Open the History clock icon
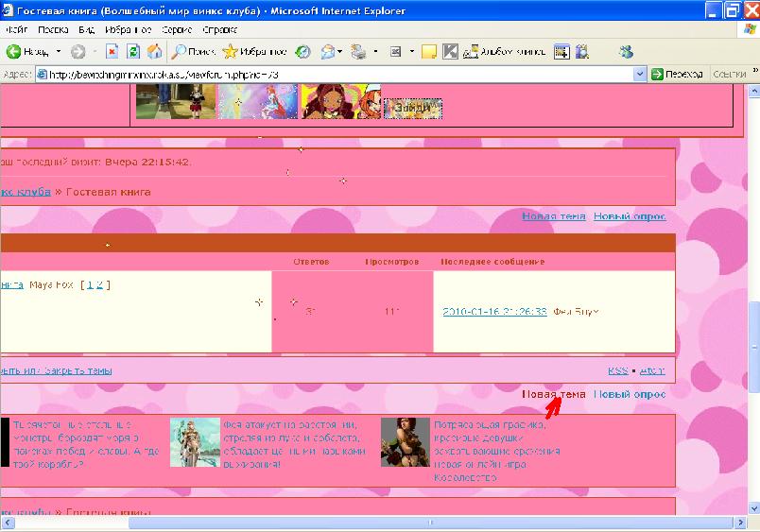The height and width of the screenshot is (532, 760). [x=302, y=51]
